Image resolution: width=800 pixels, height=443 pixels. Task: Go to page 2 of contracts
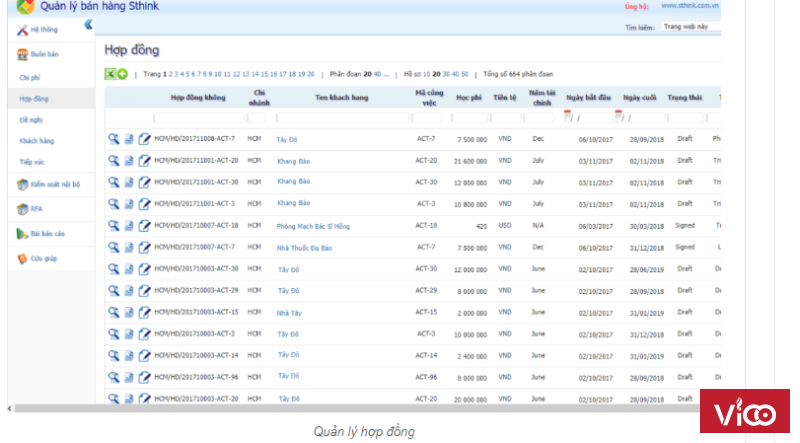170,74
